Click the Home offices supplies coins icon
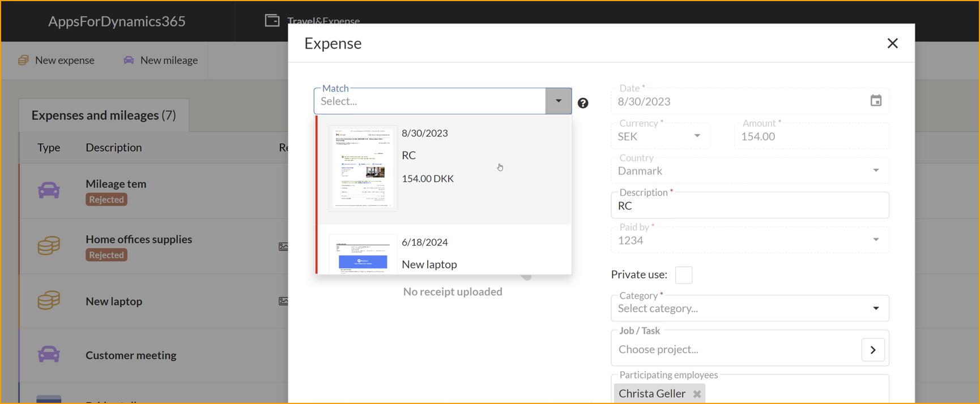Viewport: 980px width, 404px height. coord(49,246)
